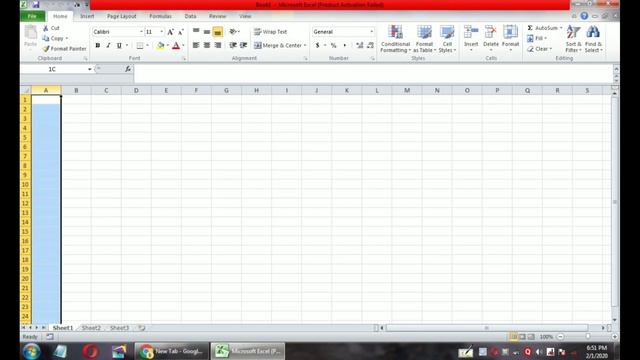Select the Sheet2 worksheet tab
This screenshot has width=640, height=360.
click(91, 328)
